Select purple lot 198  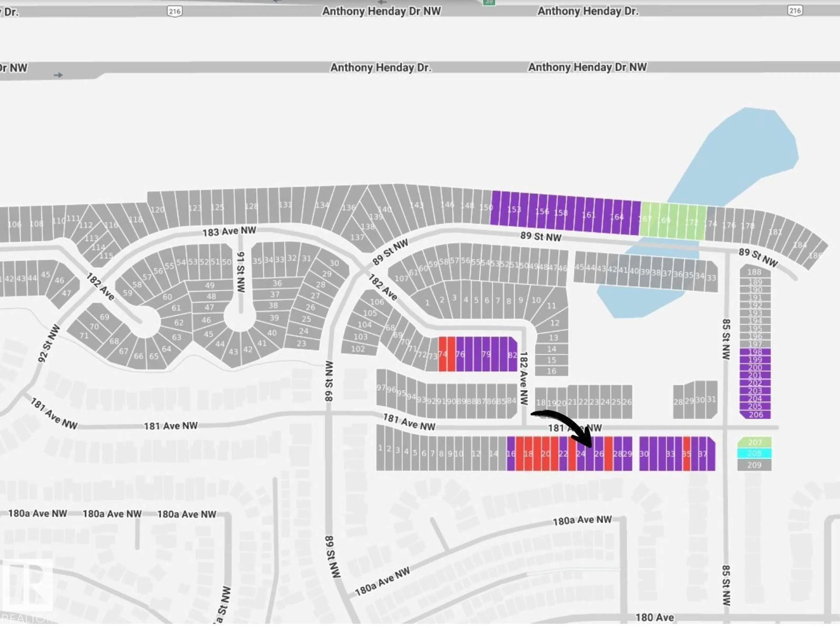click(x=755, y=352)
